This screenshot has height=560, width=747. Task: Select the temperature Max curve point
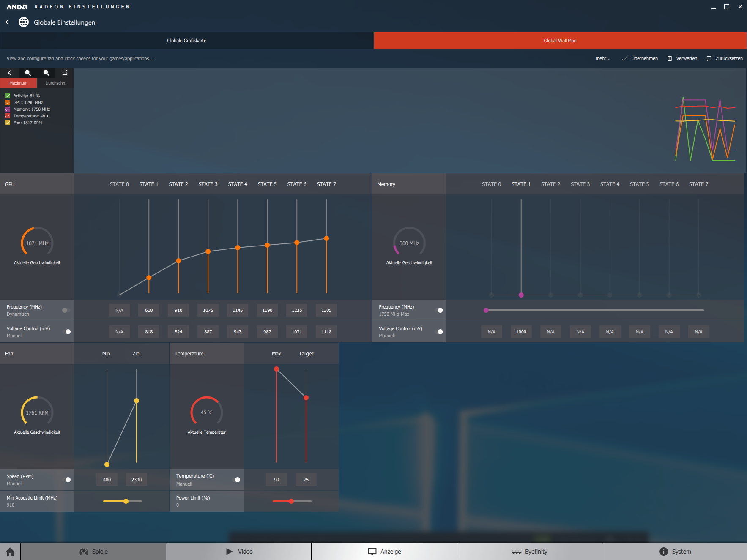[276, 369]
